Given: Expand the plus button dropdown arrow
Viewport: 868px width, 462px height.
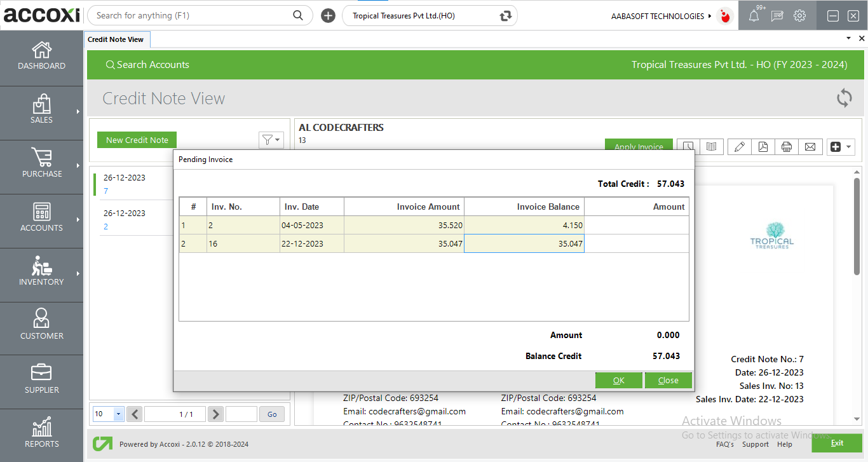Looking at the screenshot, I should click(x=848, y=146).
